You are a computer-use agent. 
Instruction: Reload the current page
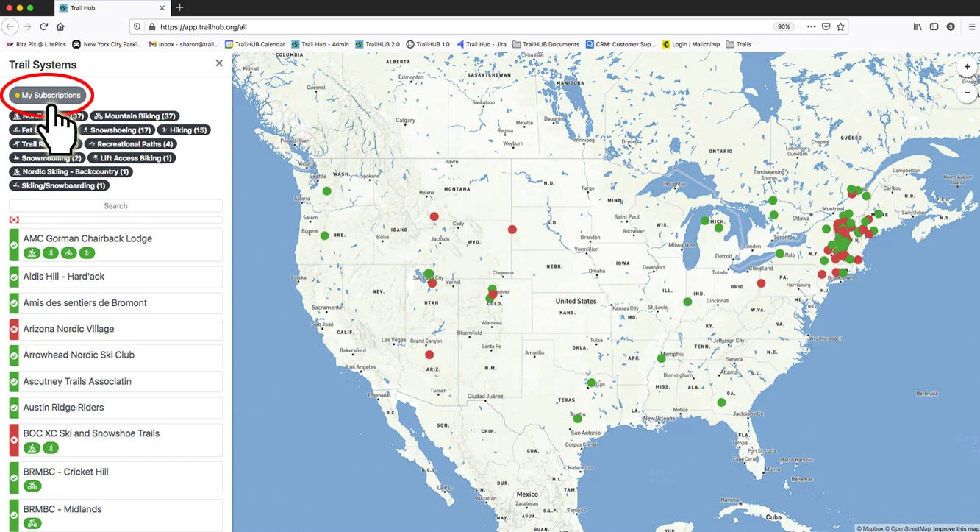tap(44, 26)
